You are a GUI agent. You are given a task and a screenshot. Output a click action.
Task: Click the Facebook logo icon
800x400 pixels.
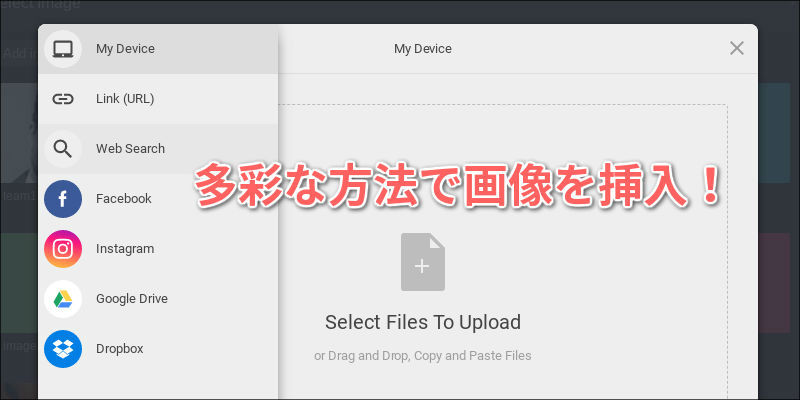point(63,199)
